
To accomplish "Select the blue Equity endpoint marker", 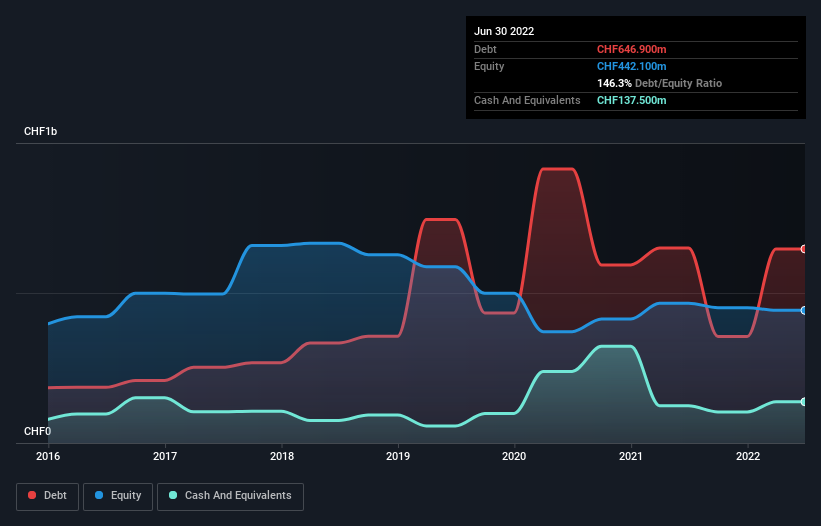I will [x=804, y=310].
